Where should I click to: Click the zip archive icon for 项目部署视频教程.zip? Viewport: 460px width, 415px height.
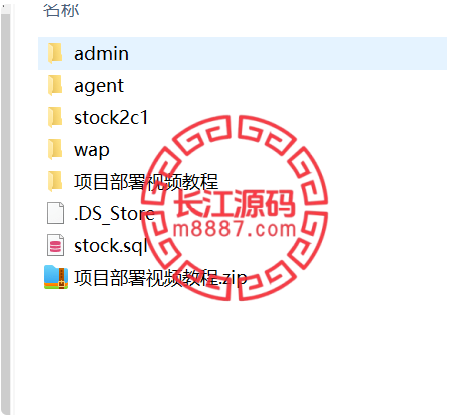tap(56, 277)
